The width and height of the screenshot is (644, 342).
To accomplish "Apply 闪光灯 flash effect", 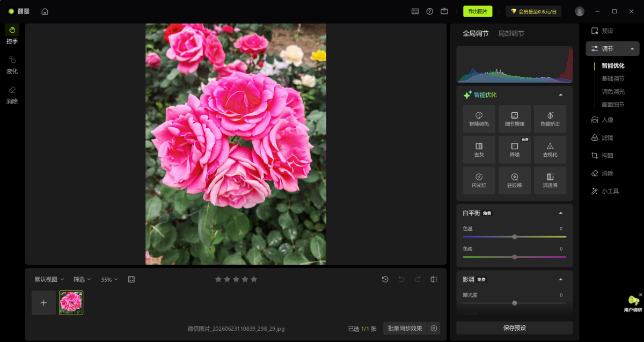I will (x=479, y=180).
